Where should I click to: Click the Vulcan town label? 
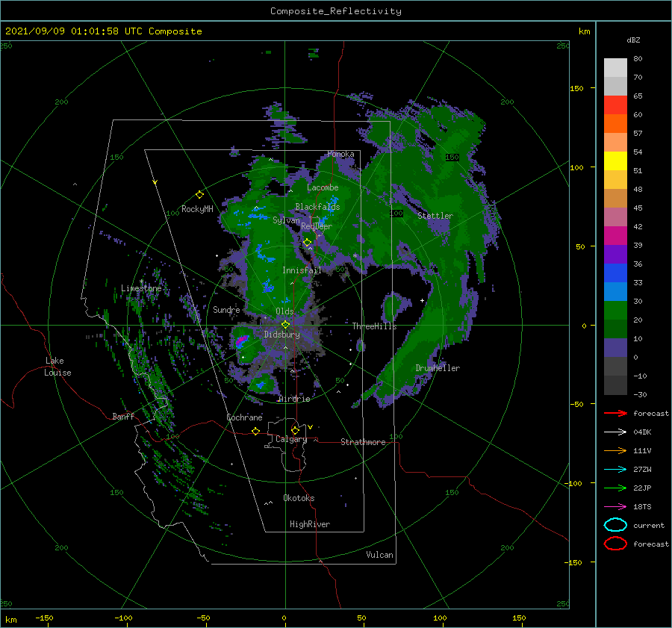379,555
